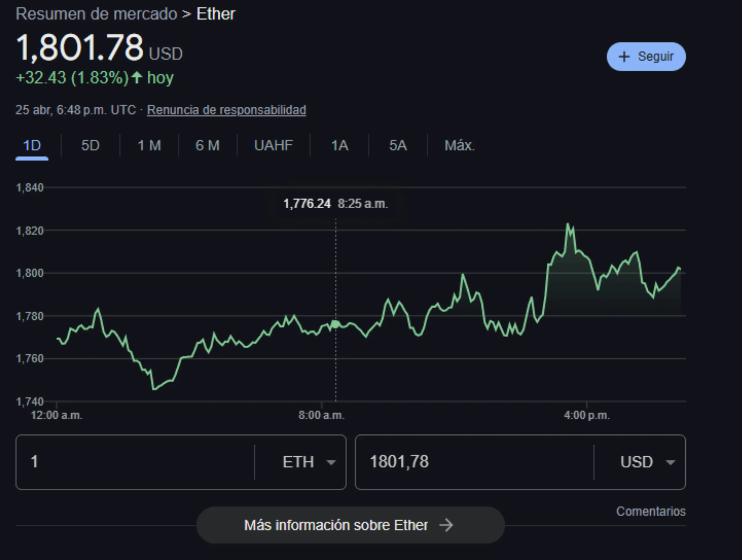
Task: Click the arrow icon in Más información sobre Ether
Action: (447, 525)
